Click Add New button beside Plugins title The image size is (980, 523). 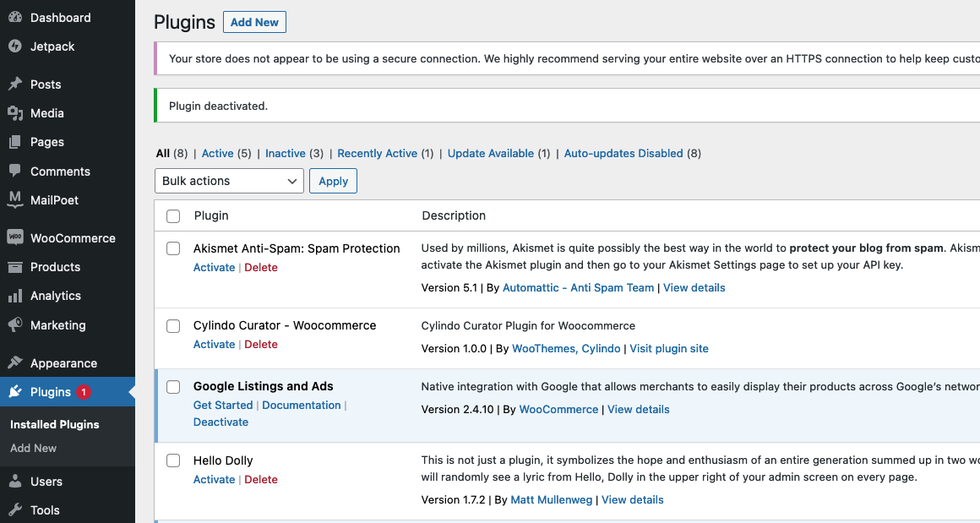pos(254,22)
